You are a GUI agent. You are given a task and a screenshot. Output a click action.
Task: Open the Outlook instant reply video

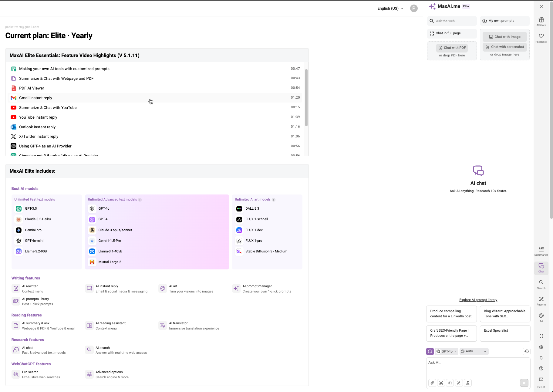[x=155, y=127]
